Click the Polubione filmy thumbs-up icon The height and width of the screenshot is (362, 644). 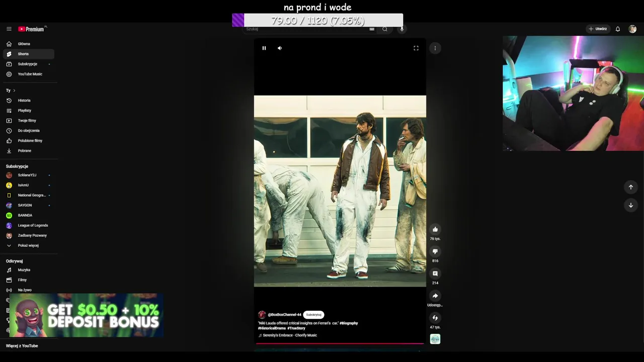pyautogui.click(x=9, y=141)
